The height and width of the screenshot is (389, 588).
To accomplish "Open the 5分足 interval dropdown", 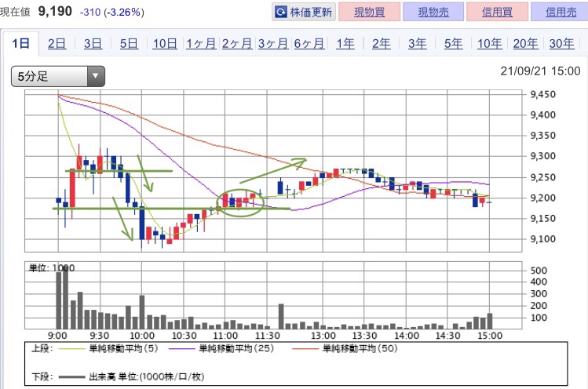I will pos(58,76).
